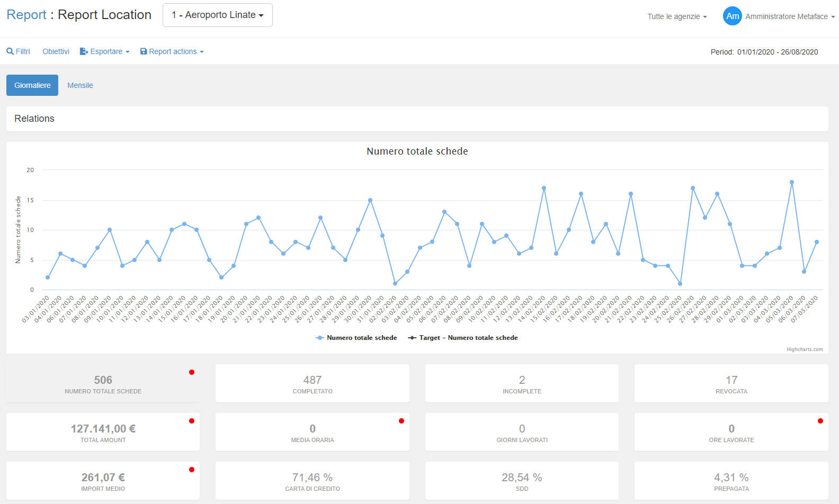Screen dimensions: 839x504
Task: Open the Aeroporto Linate location dropdown
Action: click(x=217, y=15)
